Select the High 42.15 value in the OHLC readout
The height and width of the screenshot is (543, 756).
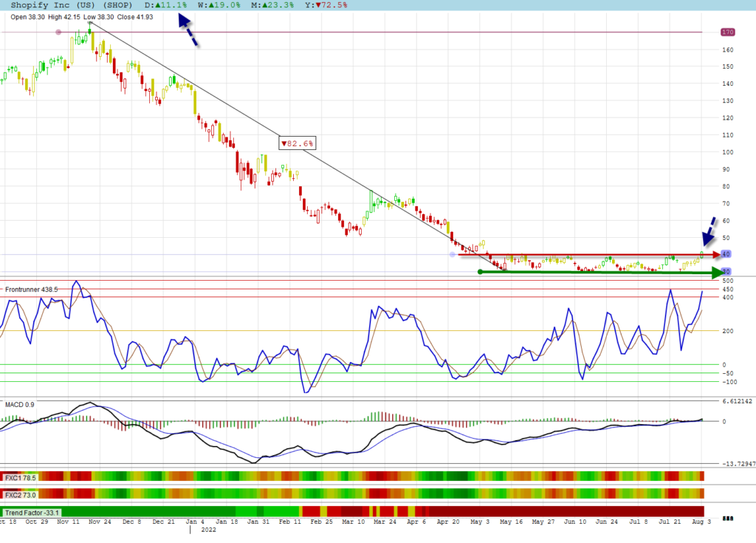click(x=64, y=17)
